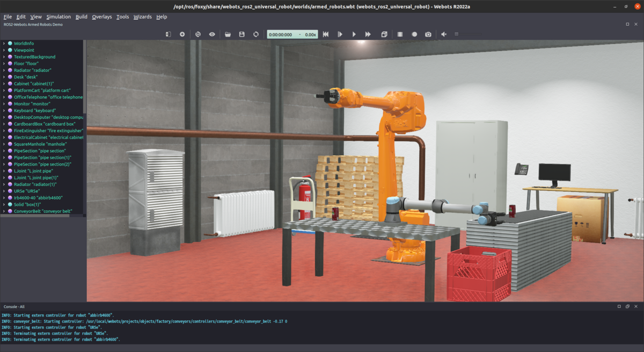This screenshot has width=644, height=352.
Task: Reload the world using the reload icon
Action: pyautogui.click(x=255, y=34)
